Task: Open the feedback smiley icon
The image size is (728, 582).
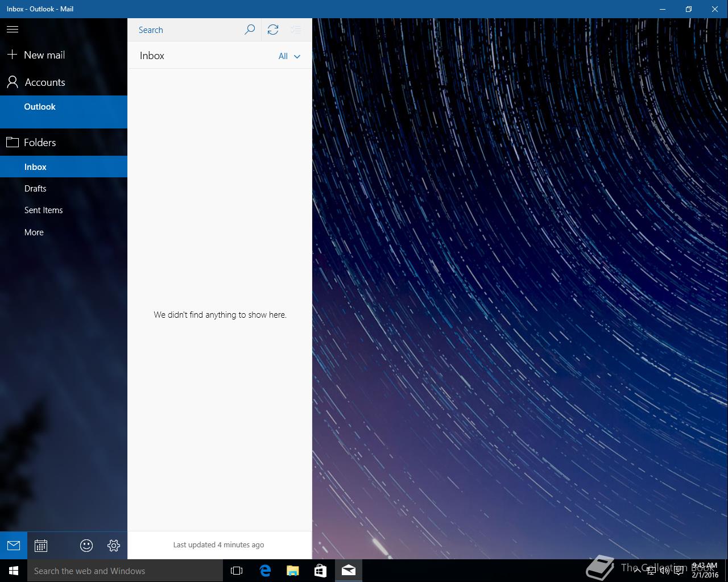Action: (86, 546)
